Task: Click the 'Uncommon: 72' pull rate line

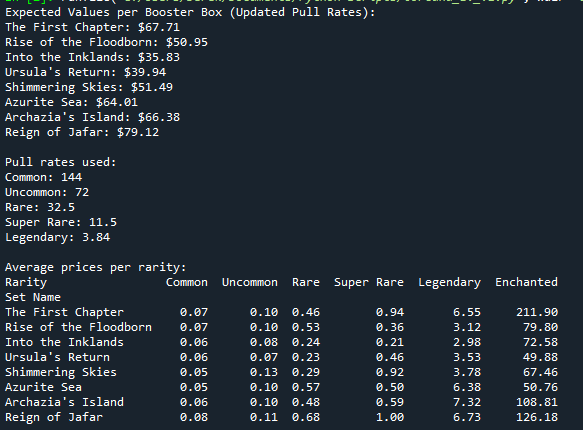Action: [x=47, y=192]
